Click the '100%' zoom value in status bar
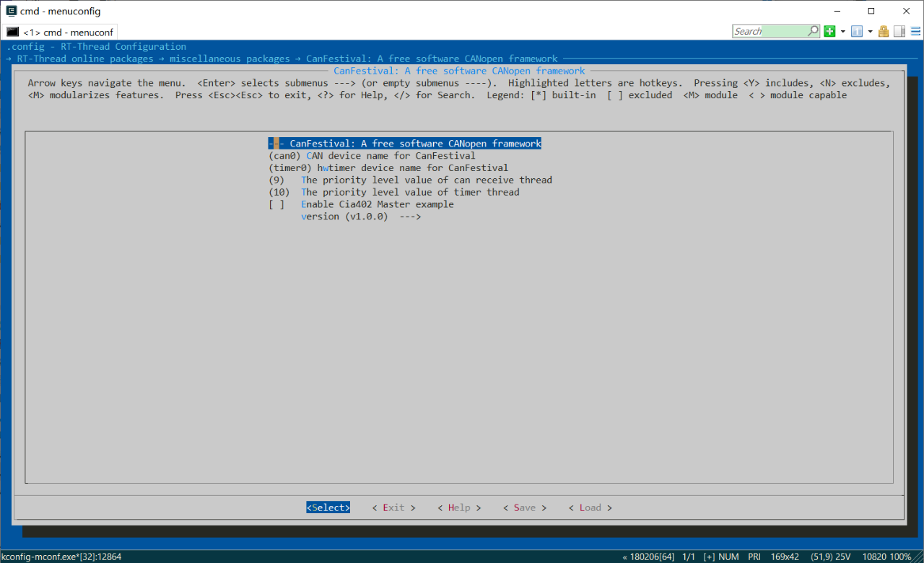Viewport: 924px width, 563px height. (900, 557)
